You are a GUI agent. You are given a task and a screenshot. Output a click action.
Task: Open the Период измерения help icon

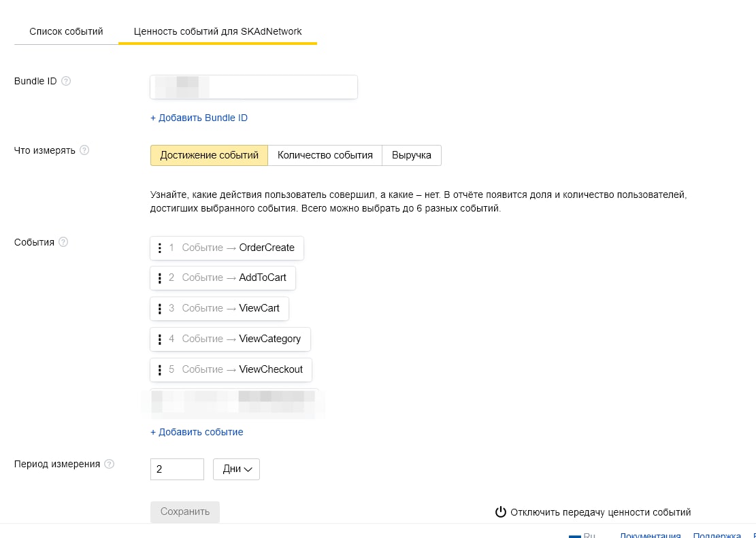(110, 464)
